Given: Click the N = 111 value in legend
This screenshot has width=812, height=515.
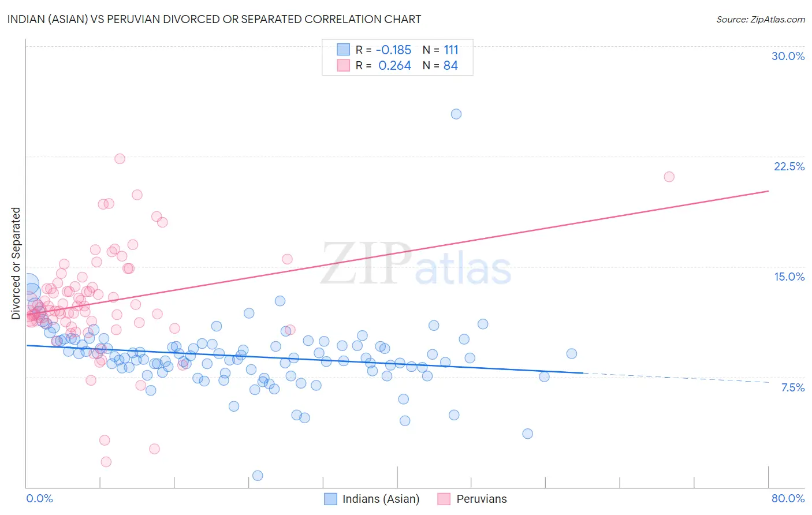Looking at the screenshot, I should click(x=441, y=50).
